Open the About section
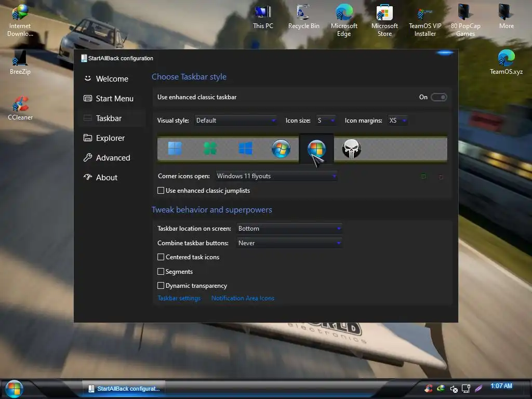This screenshot has height=399, width=532. 112,178
